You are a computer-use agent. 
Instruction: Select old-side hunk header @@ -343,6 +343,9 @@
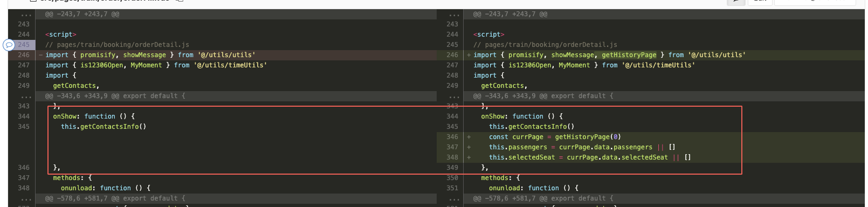[115, 96]
